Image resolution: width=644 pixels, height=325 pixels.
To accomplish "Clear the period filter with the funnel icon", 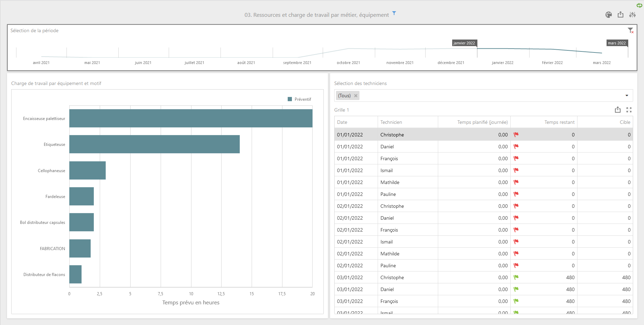I will [631, 30].
